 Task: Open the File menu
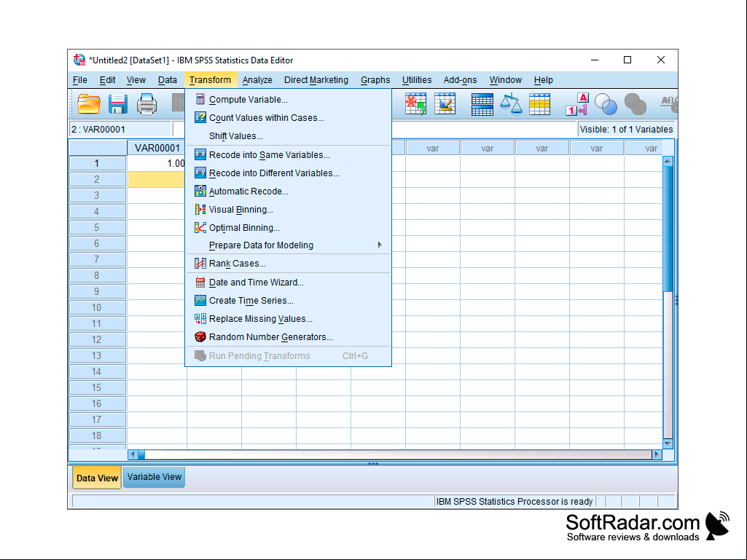pos(79,80)
